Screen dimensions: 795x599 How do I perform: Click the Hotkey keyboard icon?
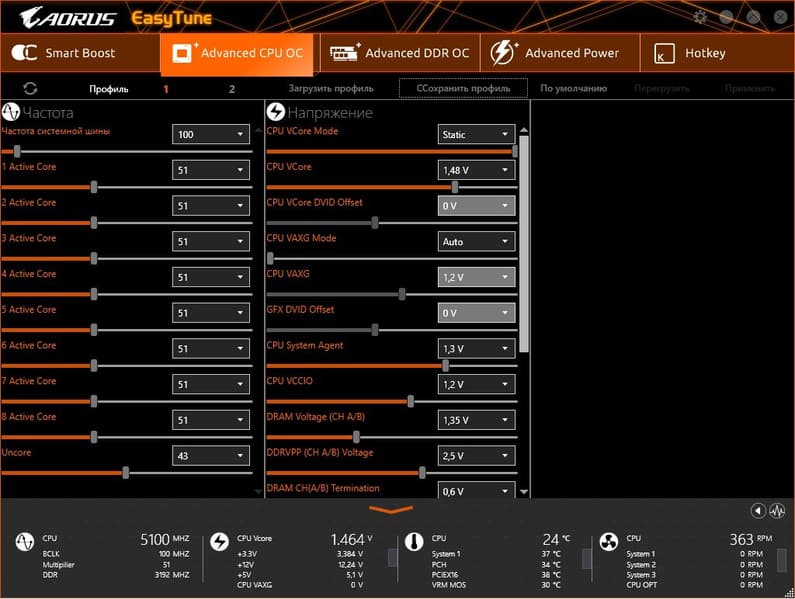tap(664, 53)
